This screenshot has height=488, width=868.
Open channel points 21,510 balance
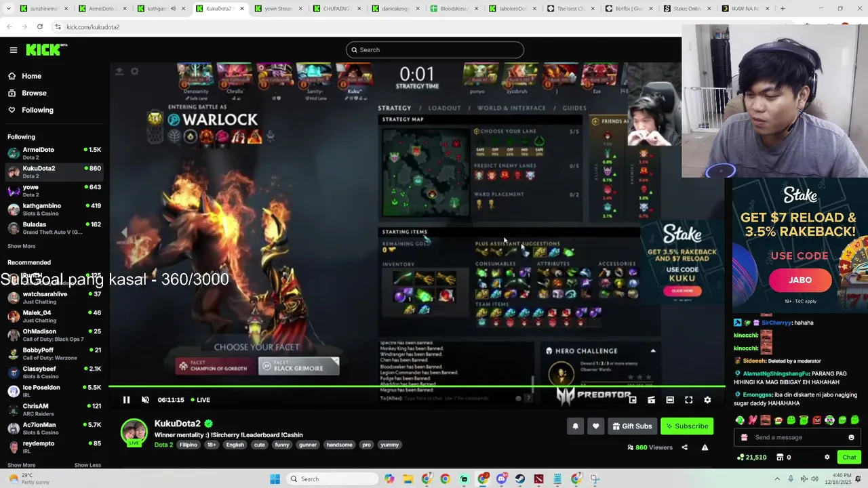click(751, 457)
